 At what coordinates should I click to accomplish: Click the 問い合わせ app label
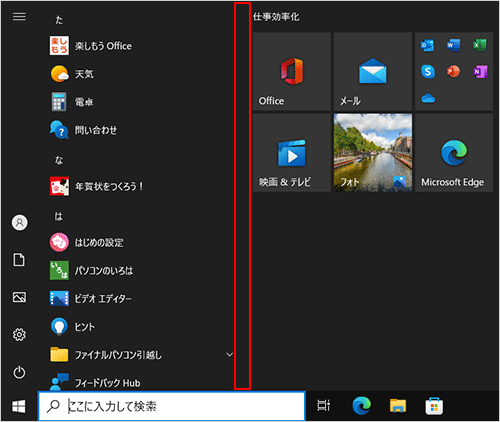(96, 130)
